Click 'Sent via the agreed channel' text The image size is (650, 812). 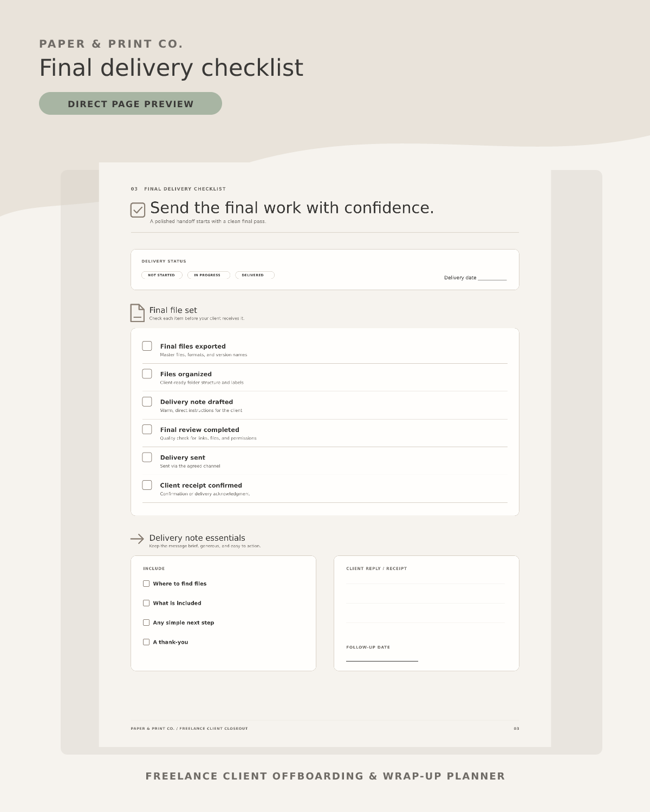190,466
